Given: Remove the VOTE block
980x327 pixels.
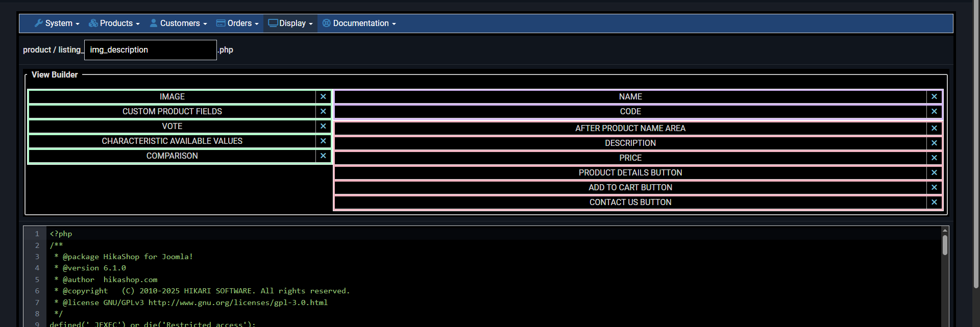Looking at the screenshot, I should tap(323, 127).
